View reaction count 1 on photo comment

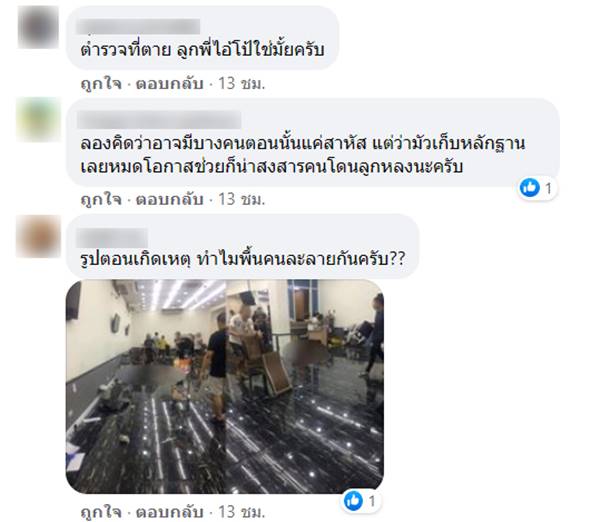click(372, 501)
